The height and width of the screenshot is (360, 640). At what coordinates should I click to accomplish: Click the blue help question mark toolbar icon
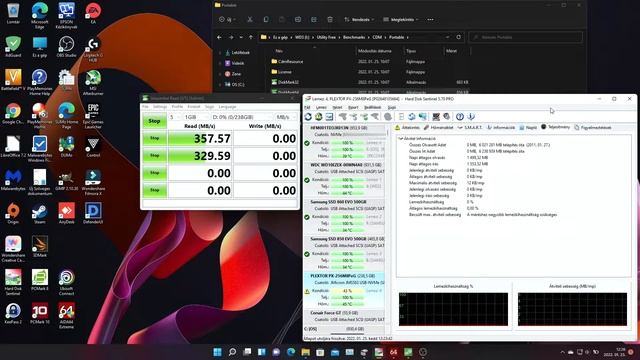pos(460,117)
